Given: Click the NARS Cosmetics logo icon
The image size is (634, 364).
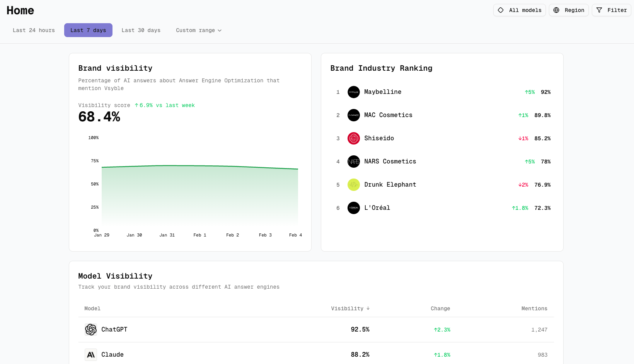Looking at the screenshot, I should [x=353, y=162].
